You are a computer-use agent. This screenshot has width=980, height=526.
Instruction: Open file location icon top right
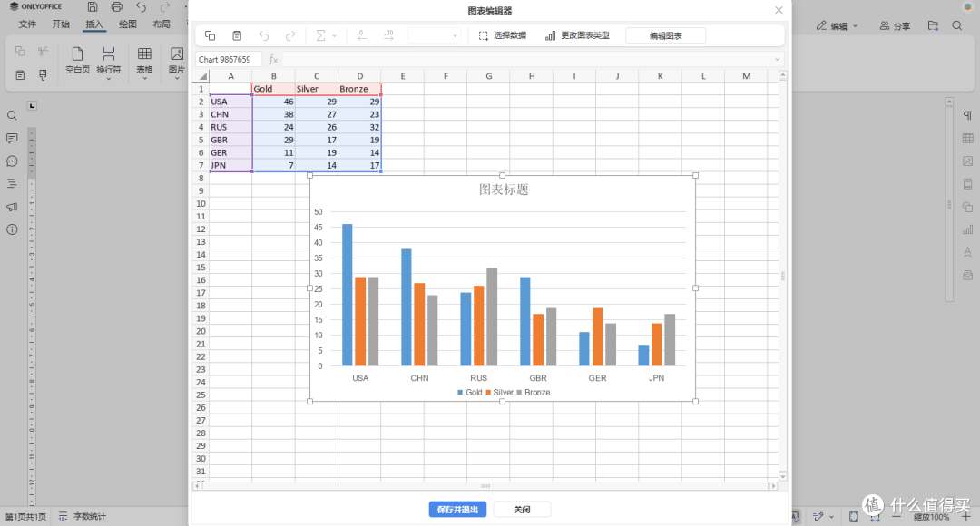click(933, 25)
